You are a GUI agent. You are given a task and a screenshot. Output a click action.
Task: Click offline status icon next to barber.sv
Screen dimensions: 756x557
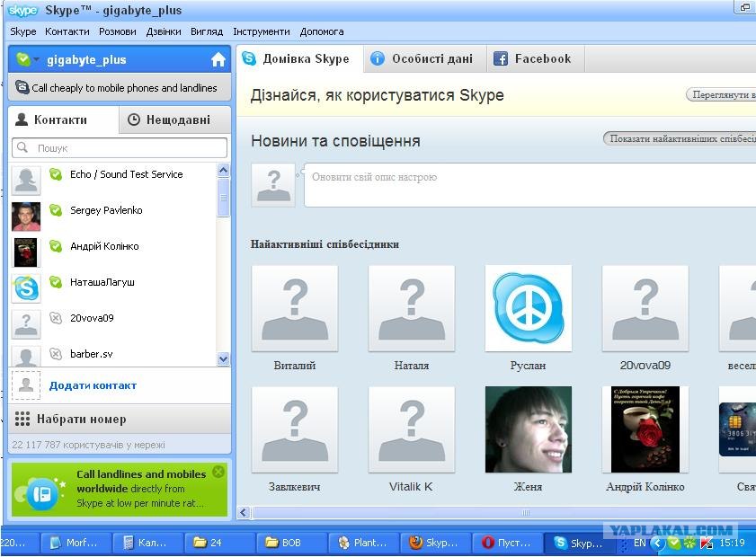56,354
